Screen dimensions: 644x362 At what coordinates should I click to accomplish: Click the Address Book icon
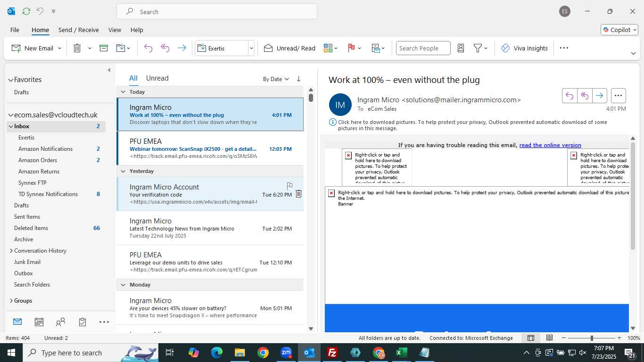click(x=461, y=48)
